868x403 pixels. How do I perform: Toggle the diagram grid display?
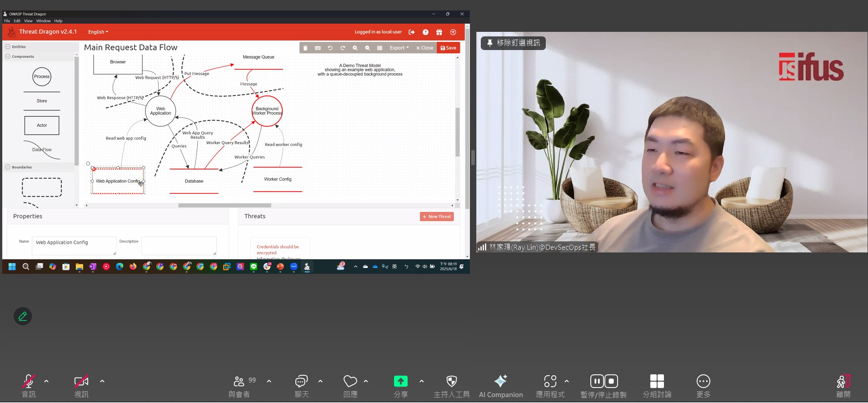[379, 48]
